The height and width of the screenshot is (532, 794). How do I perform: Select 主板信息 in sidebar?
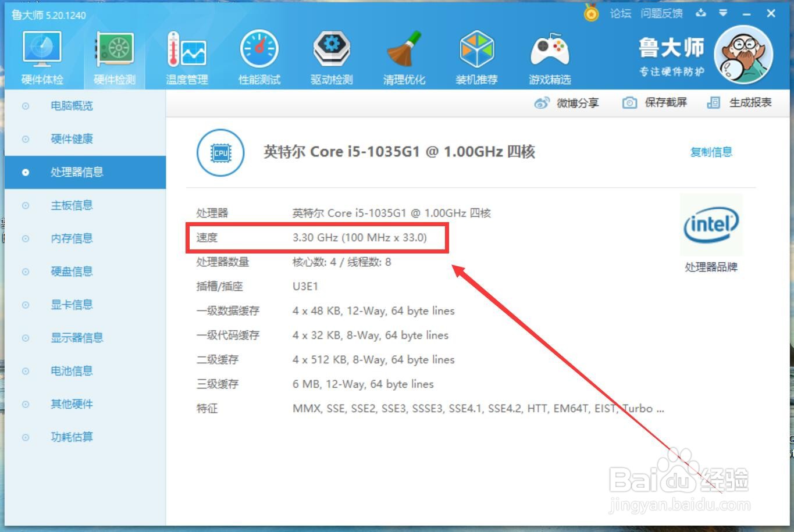click(85, 205)
